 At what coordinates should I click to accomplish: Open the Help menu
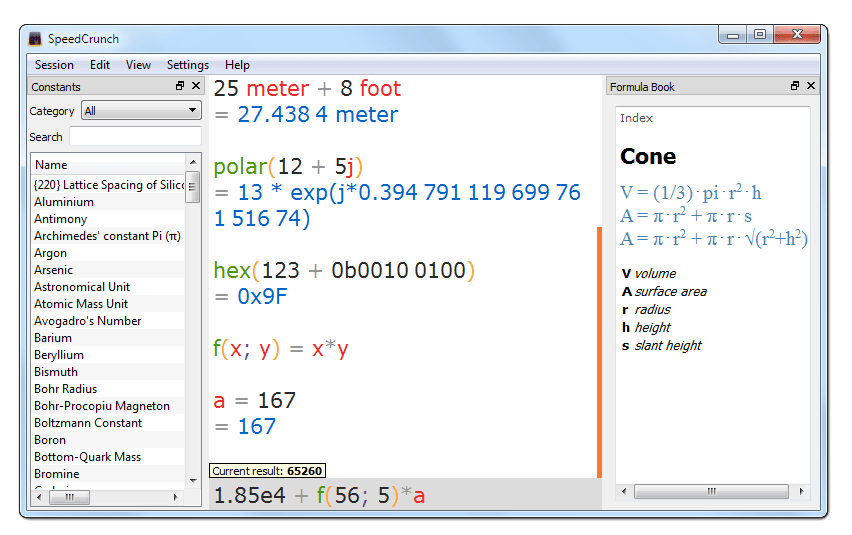pos(237,65)
